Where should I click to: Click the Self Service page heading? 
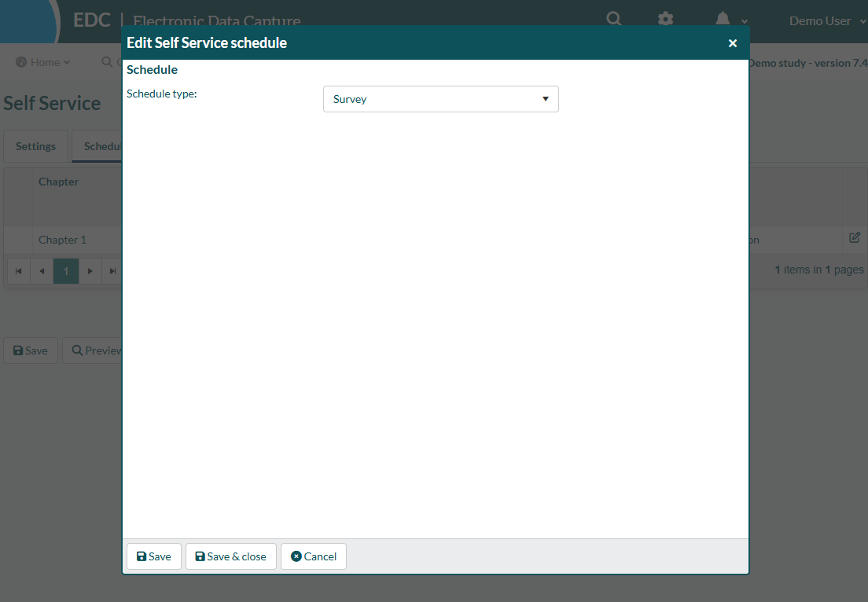pos(52,103)
